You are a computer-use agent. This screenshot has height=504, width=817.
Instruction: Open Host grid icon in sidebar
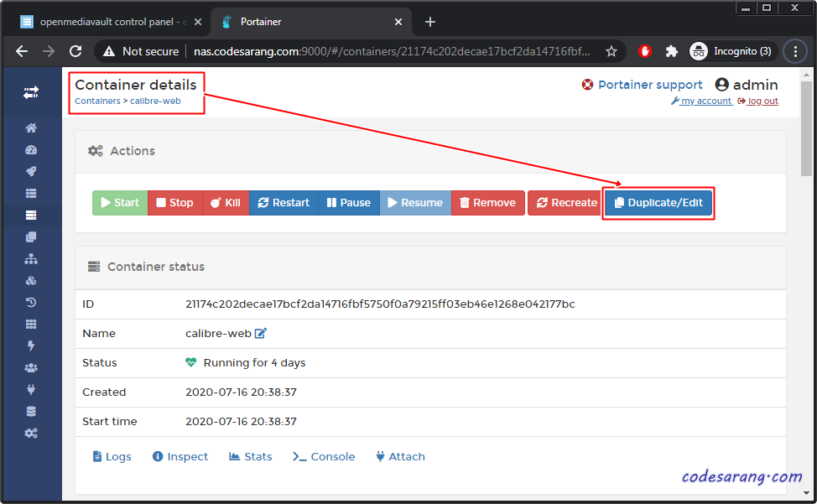(31, 324)
